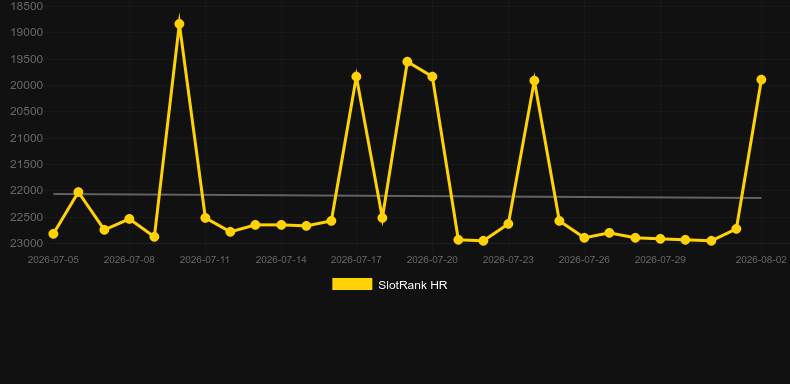Click the data point on 2026-07-26
The height and width of the screenshot is (384, 790).
pos(584,237)
